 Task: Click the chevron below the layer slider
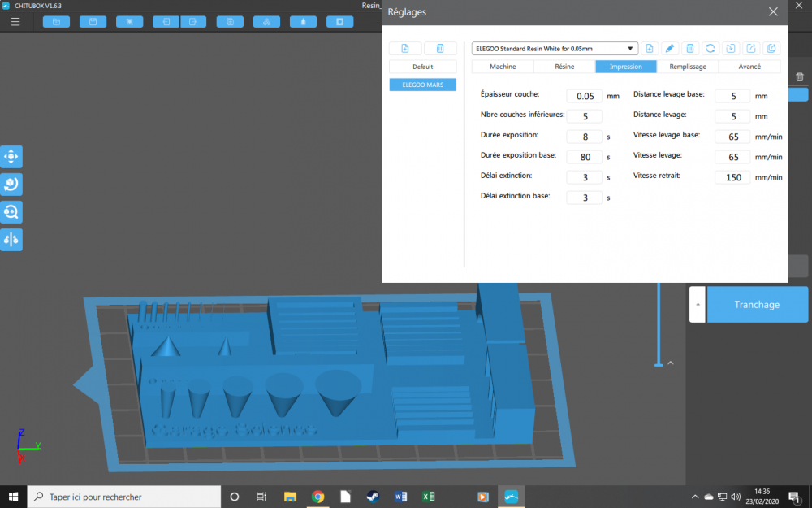[x=671, y=363]
